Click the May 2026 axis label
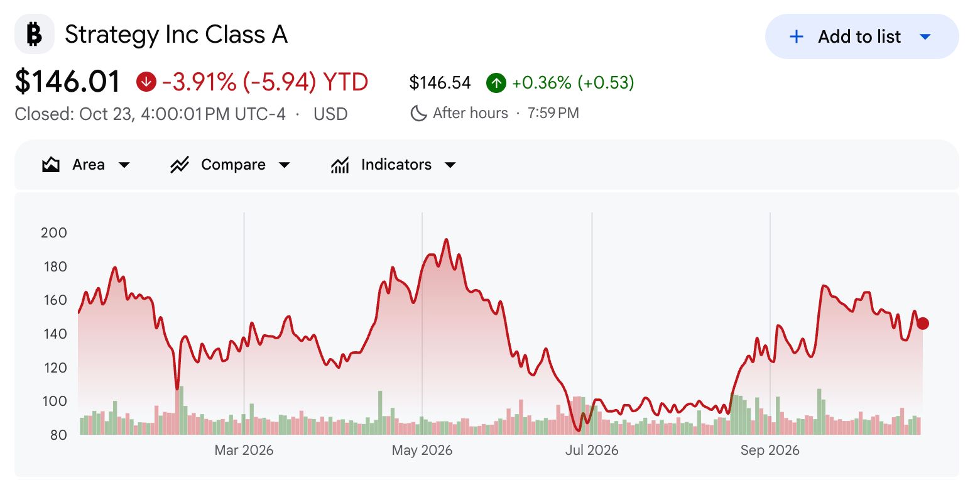980x480 pixels. [x=422, y=450]
